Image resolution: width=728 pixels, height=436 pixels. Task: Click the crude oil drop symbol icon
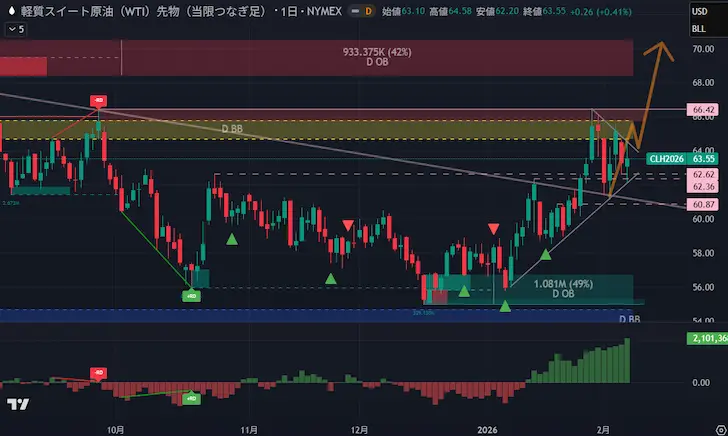(10, 11)
